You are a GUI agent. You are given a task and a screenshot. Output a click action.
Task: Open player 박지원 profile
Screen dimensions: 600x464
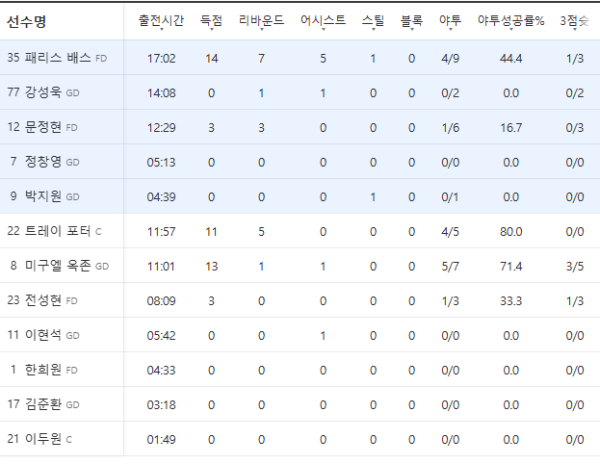[43, 196]
